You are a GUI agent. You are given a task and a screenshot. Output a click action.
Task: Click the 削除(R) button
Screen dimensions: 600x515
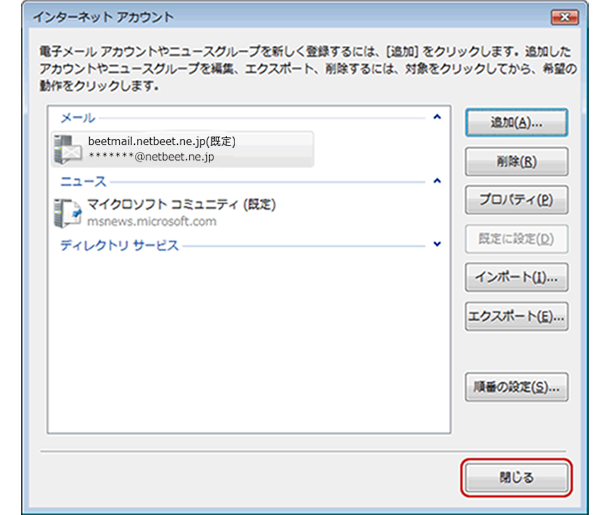pos(517,162)
